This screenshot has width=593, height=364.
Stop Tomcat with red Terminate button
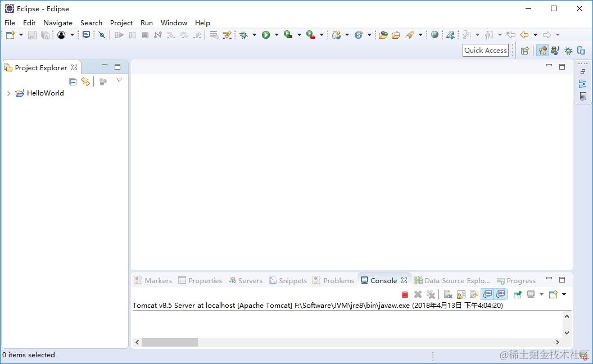[405, 294]
